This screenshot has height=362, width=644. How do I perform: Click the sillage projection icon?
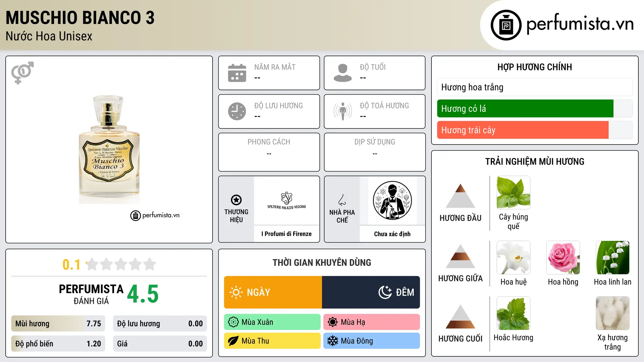tap(343, 111)
